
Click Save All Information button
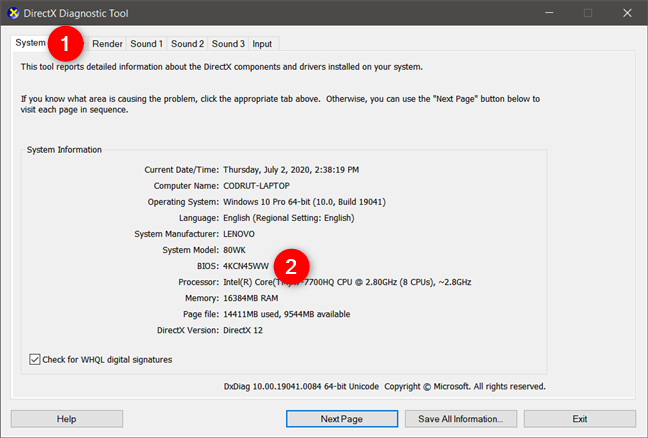461,419
